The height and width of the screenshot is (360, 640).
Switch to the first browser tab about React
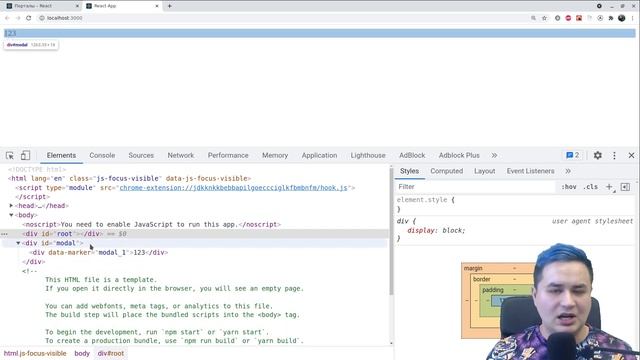(41, 6)
